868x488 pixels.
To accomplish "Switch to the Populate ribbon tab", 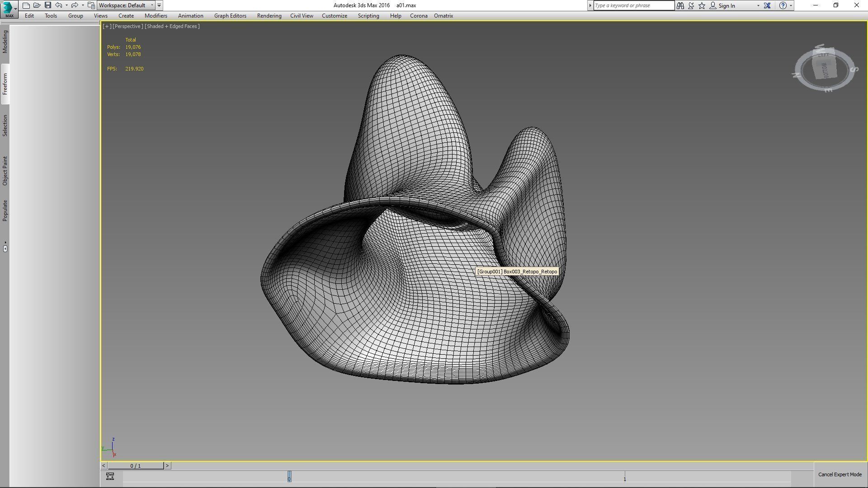I will 5,211.
